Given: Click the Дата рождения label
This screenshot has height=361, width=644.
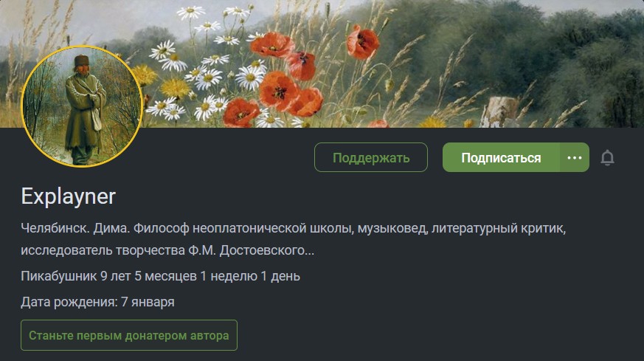Looking at the screenshot, I should 69,302.
